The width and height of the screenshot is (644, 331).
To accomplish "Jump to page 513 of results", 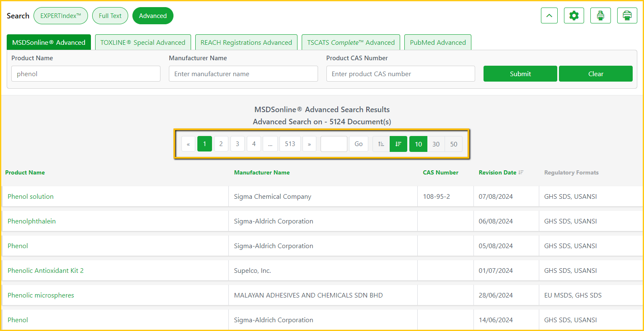I will click(290, 144).
